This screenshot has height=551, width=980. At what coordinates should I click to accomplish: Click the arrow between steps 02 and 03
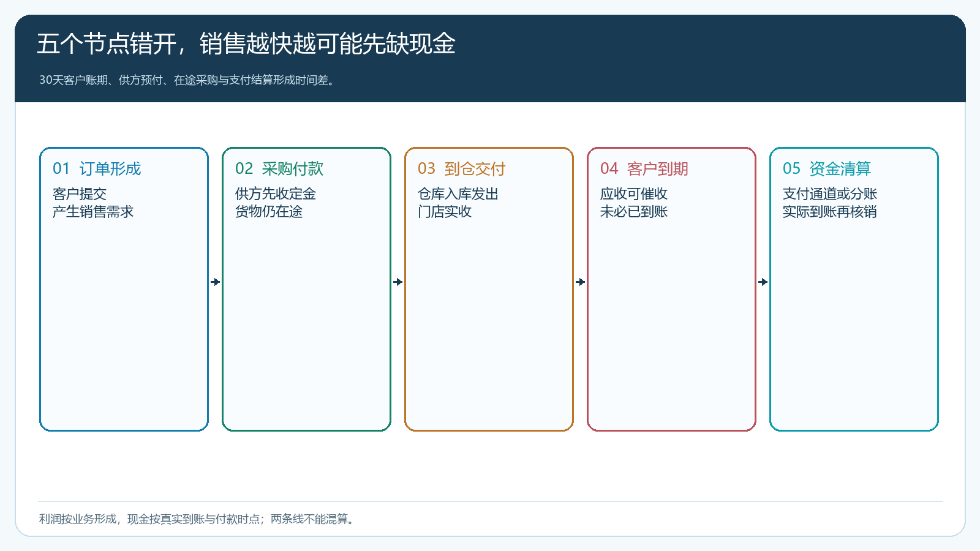tap(398, 282)
